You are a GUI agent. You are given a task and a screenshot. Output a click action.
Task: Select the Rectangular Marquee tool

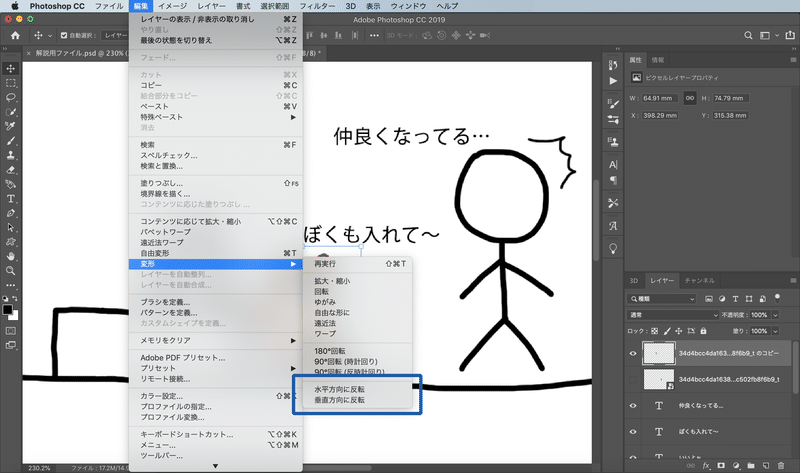tap(11, 83)
